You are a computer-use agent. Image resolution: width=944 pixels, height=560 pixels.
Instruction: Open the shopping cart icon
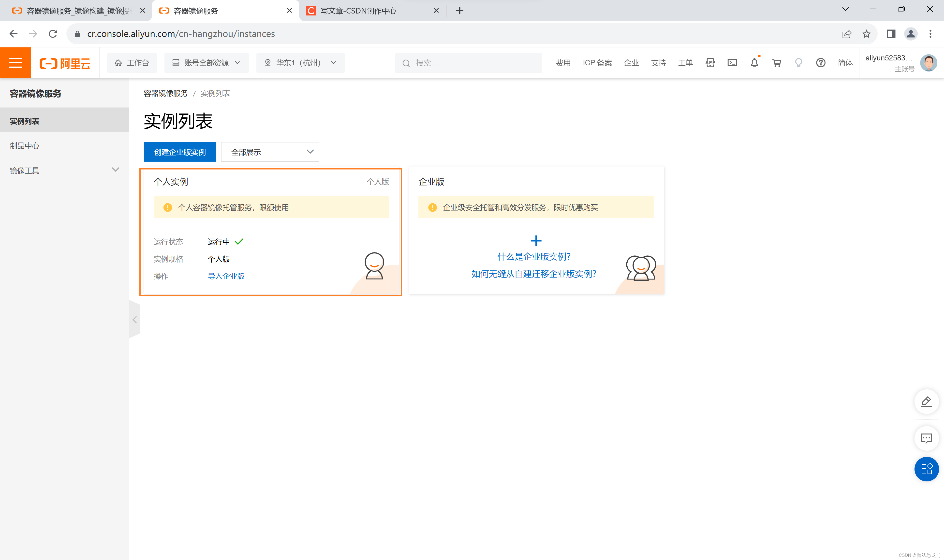point(776,63)
